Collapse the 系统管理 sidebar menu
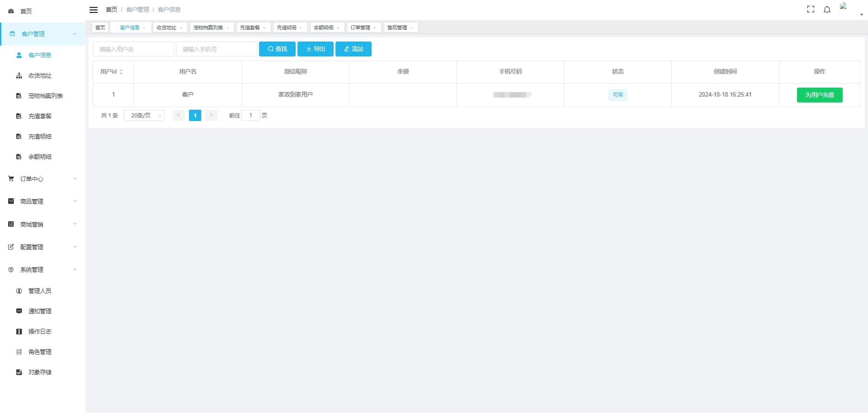The width and height of the screenshot is (868, 415). pos(43,270)
